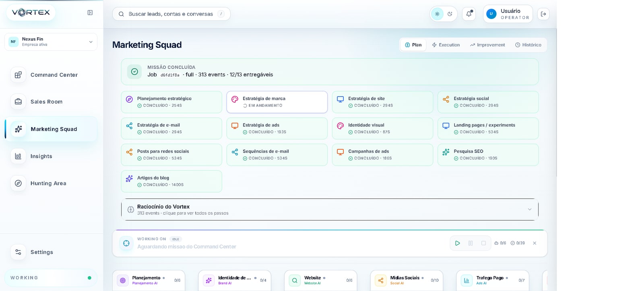Viewport: 644px width, 291px height.
Task: Click job id d6fd1f8a text
Action: click(x=170, y=75)
